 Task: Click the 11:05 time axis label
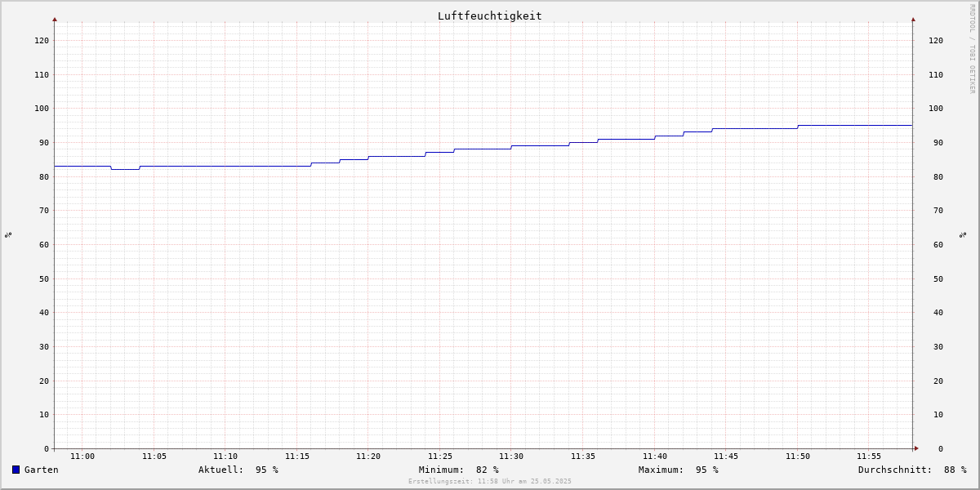pyautogui.click(x=154, y=457)
